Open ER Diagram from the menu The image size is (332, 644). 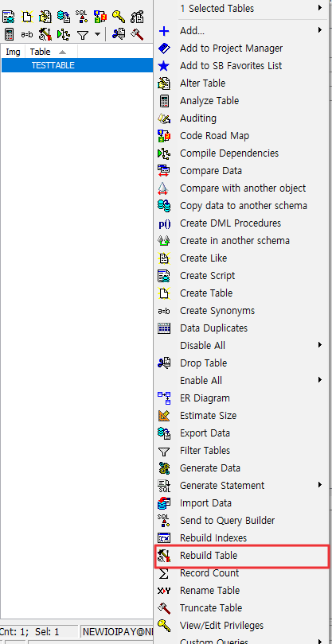241,398
